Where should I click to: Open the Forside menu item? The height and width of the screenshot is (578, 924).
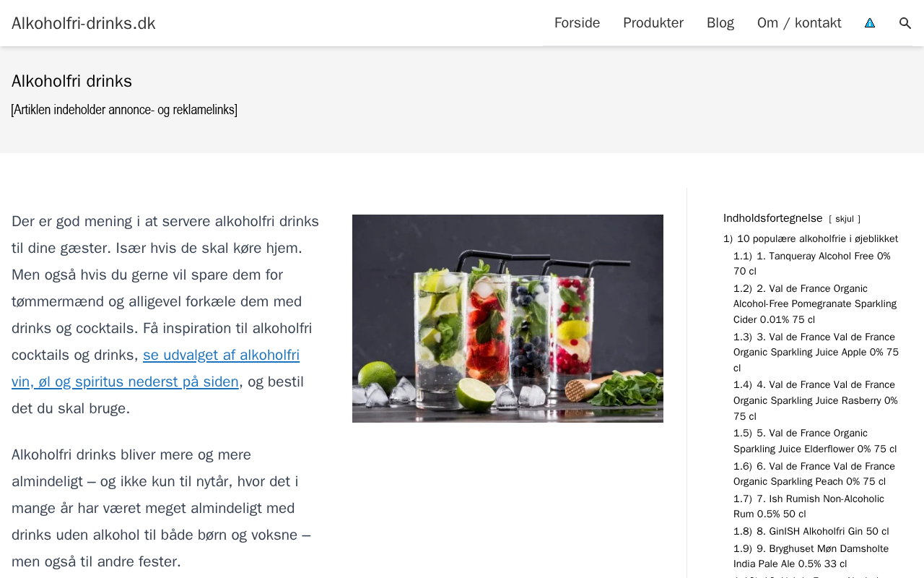(577, 23)
